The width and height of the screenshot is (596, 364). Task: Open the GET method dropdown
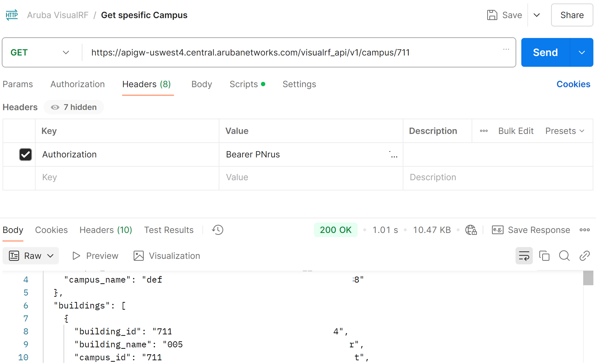[40, 53]
